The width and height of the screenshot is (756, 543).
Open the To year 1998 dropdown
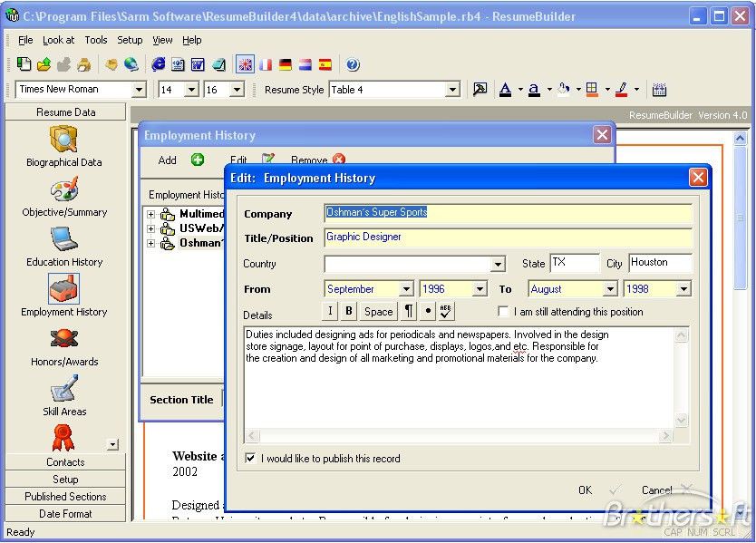pyautogui.click(x=683, y=289)
